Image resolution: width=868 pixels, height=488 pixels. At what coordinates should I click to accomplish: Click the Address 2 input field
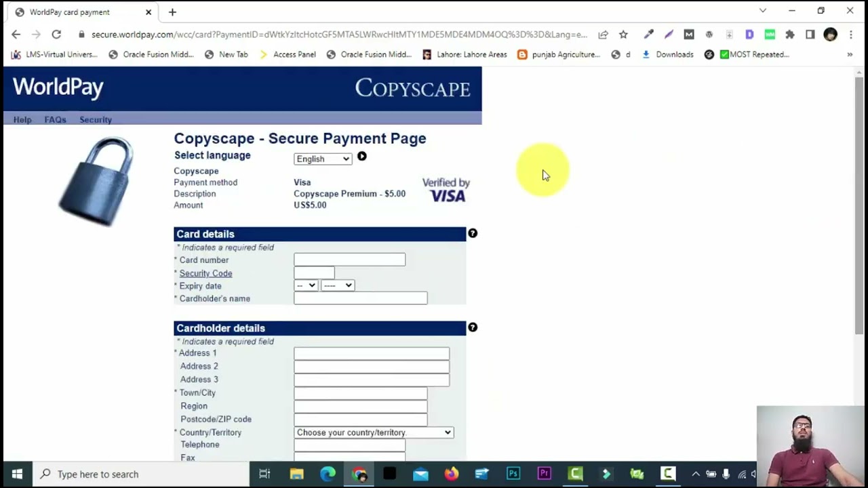click(372, 366)
